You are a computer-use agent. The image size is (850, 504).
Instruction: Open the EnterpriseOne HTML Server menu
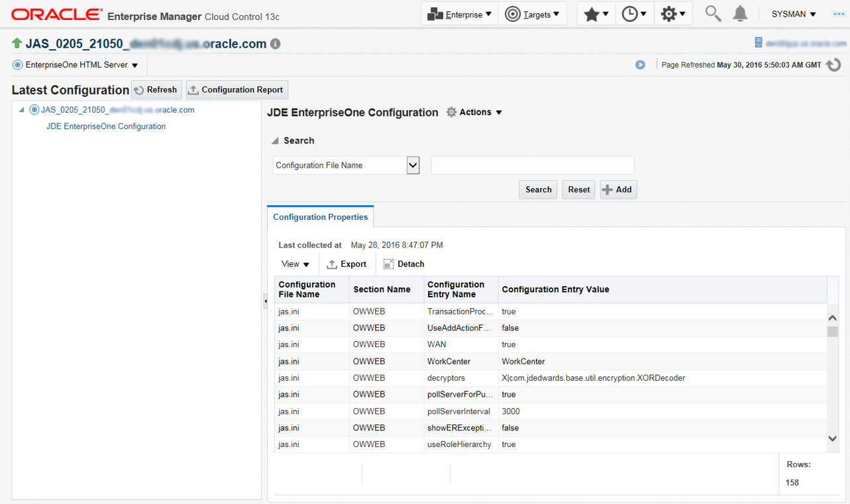point(76,65)
